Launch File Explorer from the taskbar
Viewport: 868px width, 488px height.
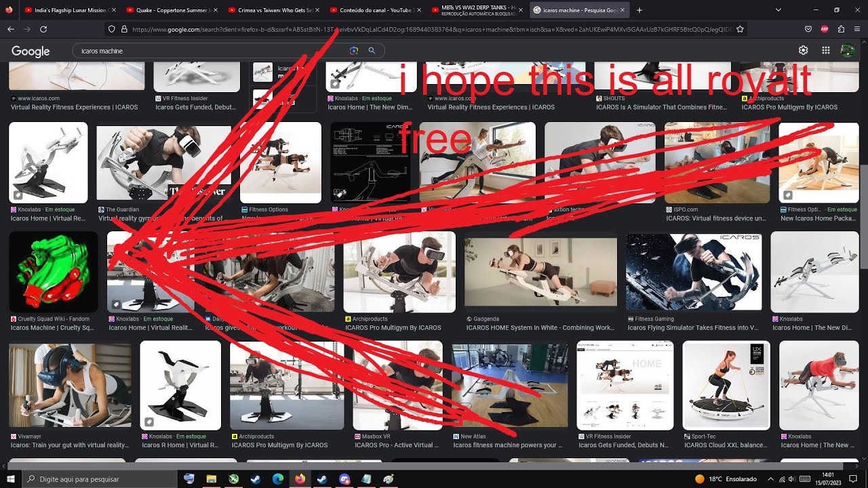(211, 479)
